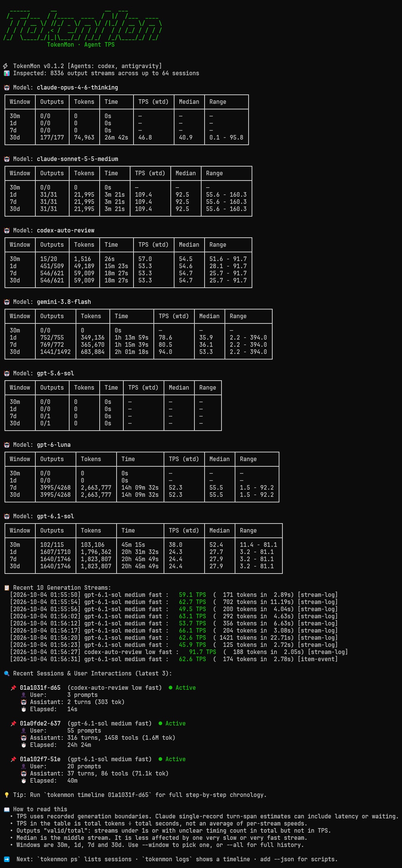This screenshot has height=868, width=402.
Task: Click the '102/115' outputs value
Action: pyautogui.click(x=52, y=545)
